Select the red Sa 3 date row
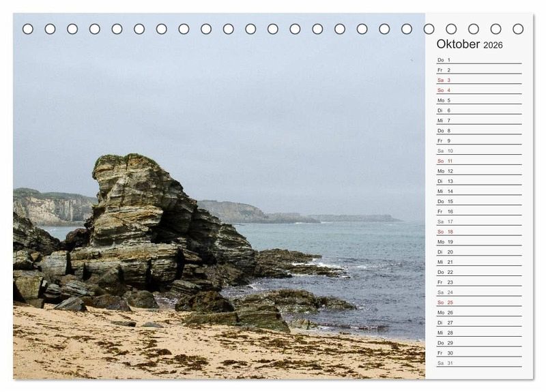 point(478,80)
